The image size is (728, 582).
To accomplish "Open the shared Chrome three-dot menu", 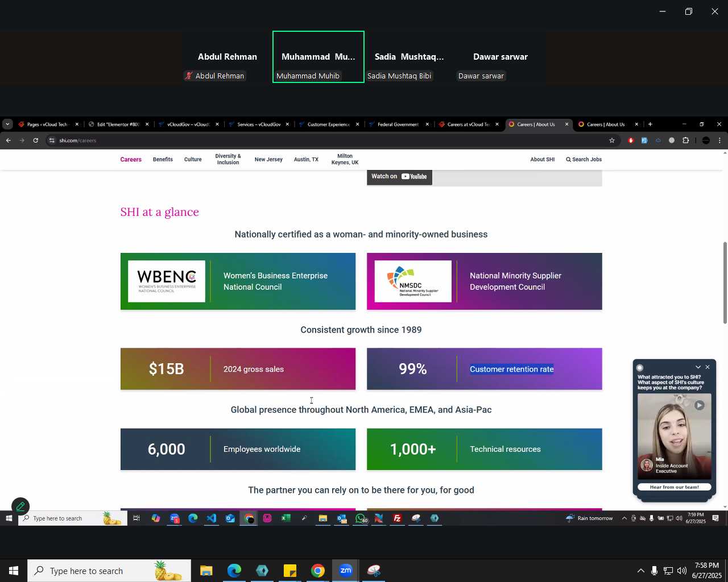I will tap(719, 140).
